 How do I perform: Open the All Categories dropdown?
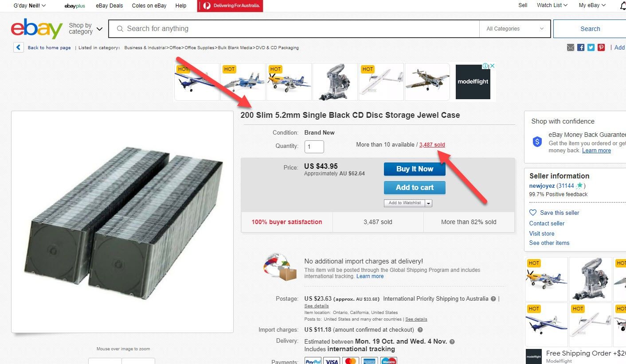pyautogui.click(x=515, y=29)
